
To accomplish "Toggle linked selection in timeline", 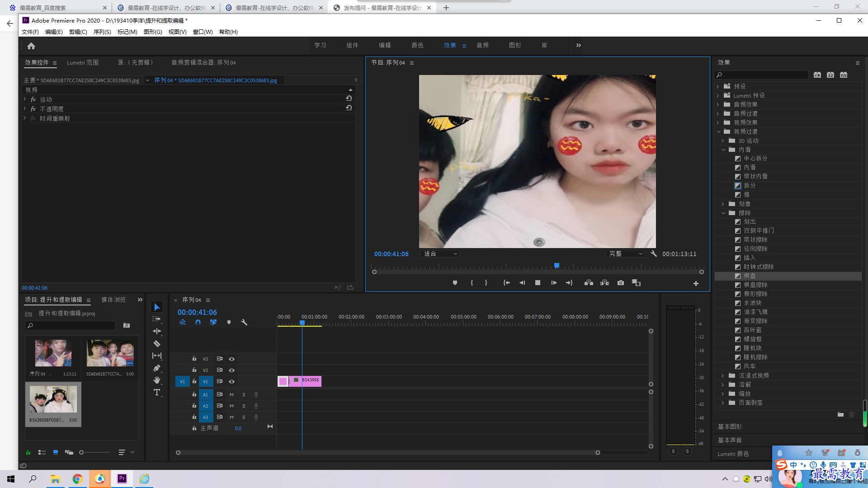I will (x=213, y=323).
